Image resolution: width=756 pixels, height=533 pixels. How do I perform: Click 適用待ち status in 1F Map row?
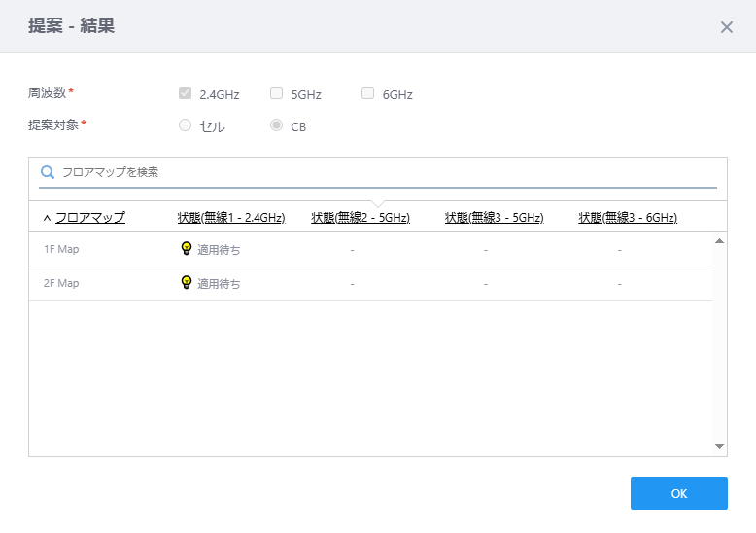tap(219, 250)
